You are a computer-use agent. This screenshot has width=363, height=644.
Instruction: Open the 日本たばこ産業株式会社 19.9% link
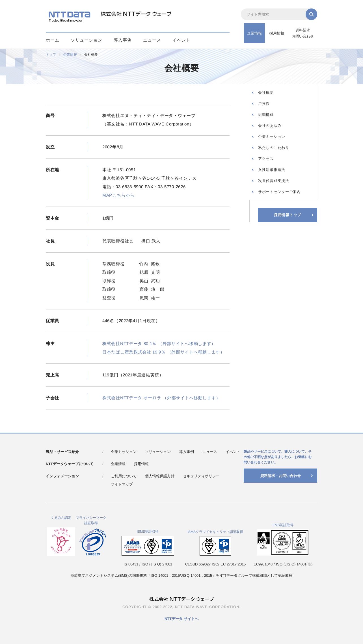pos(163,352)
